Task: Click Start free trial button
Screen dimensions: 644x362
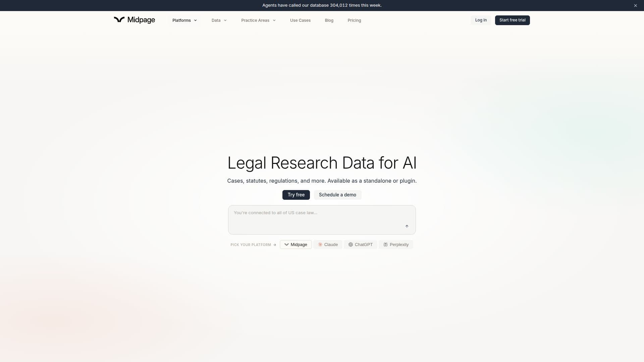Action: click(512, 20)
